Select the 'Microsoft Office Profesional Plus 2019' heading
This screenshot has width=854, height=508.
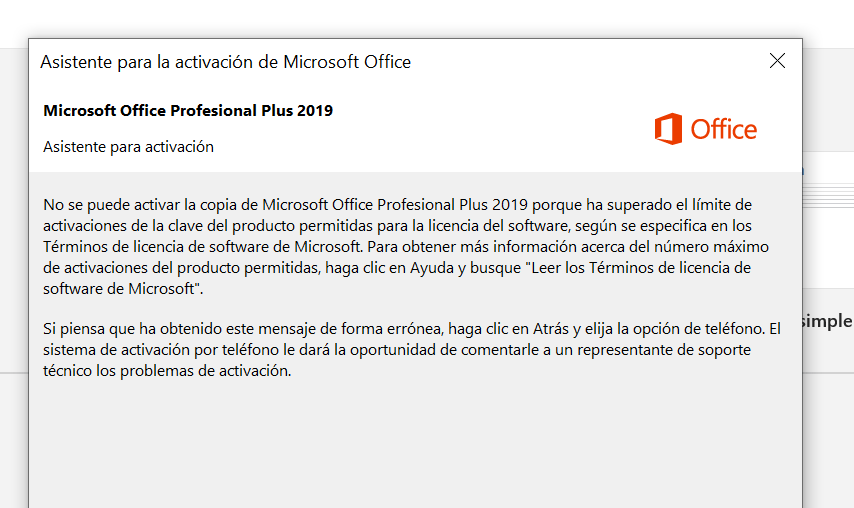pyautogui.click(x=188, y=111)
